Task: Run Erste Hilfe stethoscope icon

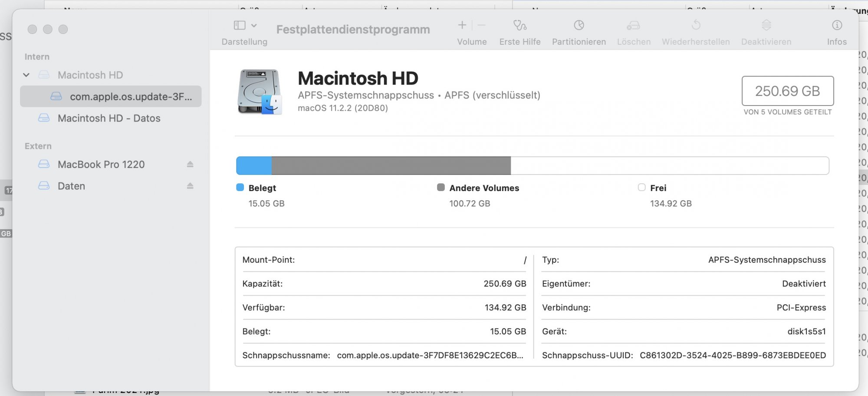Action: coord(520,25)
